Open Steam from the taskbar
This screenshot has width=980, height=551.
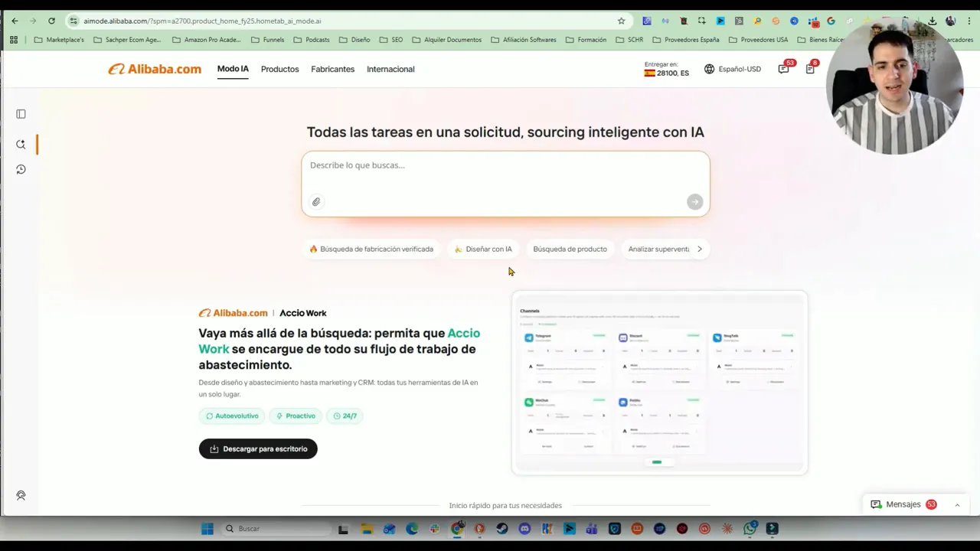pyautogui.click(x=501, y=529)
